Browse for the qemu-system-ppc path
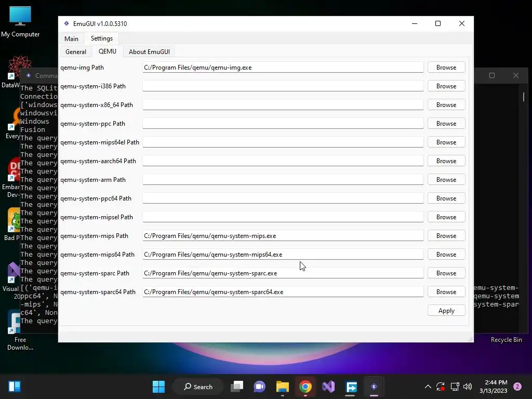This screenshot has height=399, width=532. point(446,124)
